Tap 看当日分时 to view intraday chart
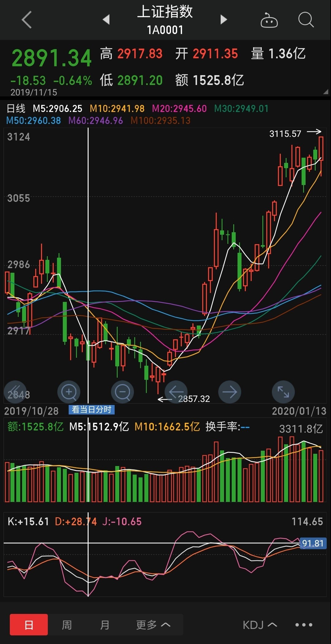Screen dimensions: 331x644 pyautogui.click(x=91, y=410)
